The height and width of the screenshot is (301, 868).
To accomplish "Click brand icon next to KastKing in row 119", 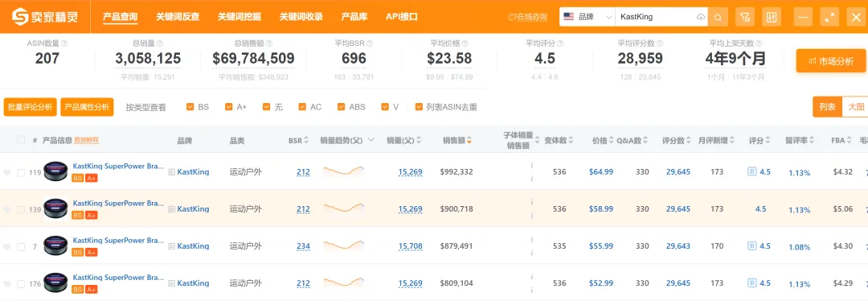I will click(172, 172).
